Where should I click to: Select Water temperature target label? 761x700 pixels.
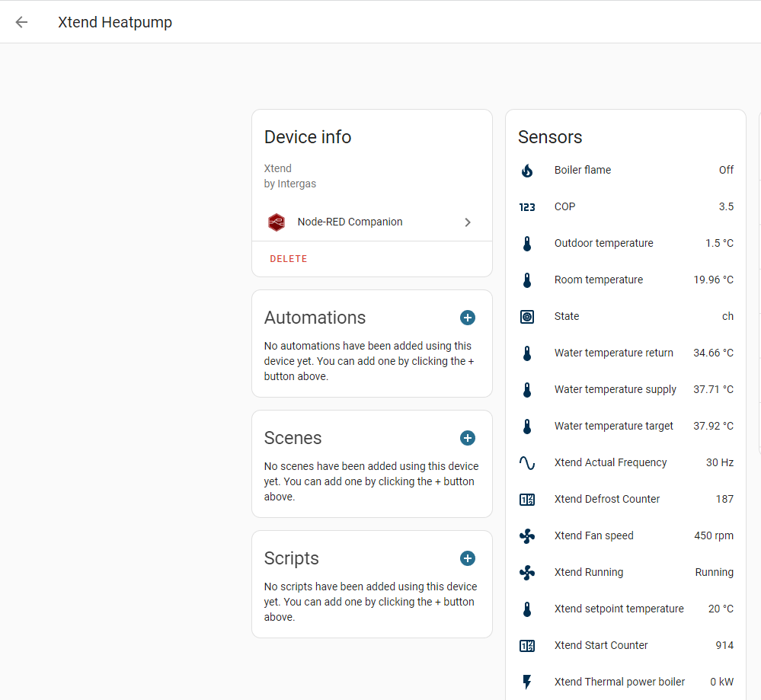[613, 426]
